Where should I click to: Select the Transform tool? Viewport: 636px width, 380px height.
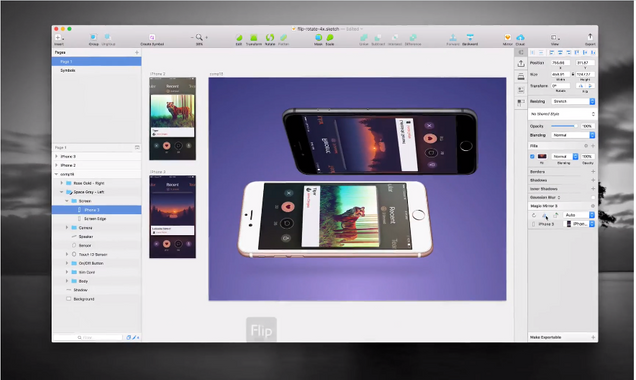pos(254,37)
